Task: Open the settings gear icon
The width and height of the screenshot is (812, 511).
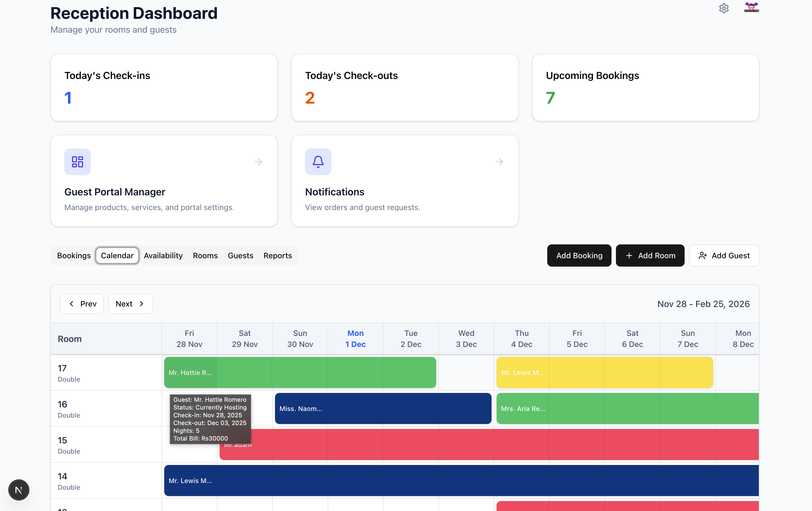Action: click(x=724, y=8)
